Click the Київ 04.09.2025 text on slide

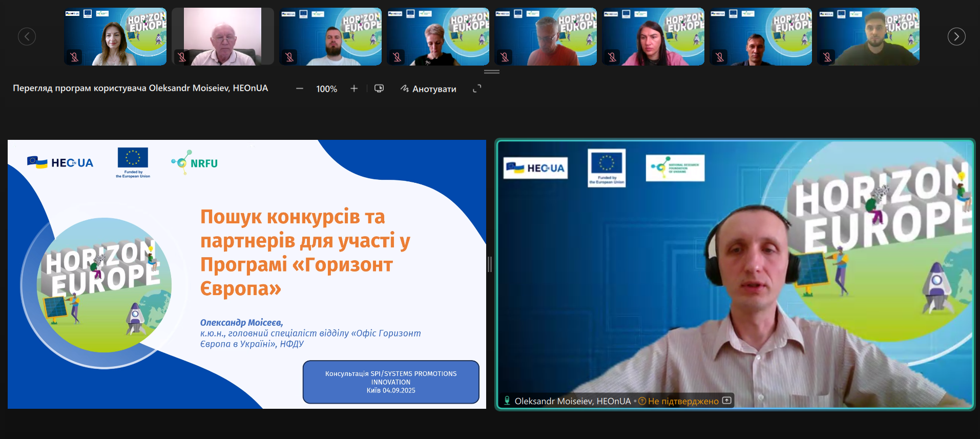(391, 390)
